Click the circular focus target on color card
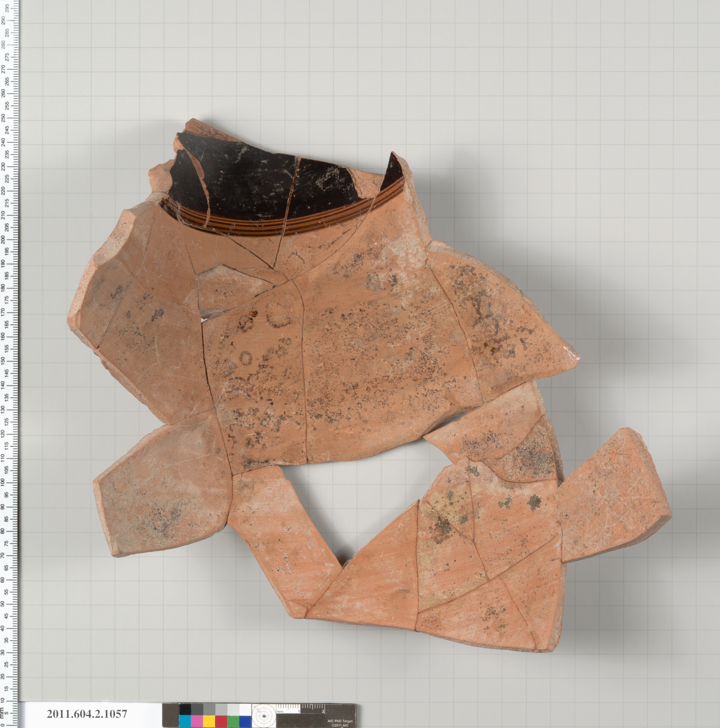This screenshot has height=728, width=720. (264, 716)
